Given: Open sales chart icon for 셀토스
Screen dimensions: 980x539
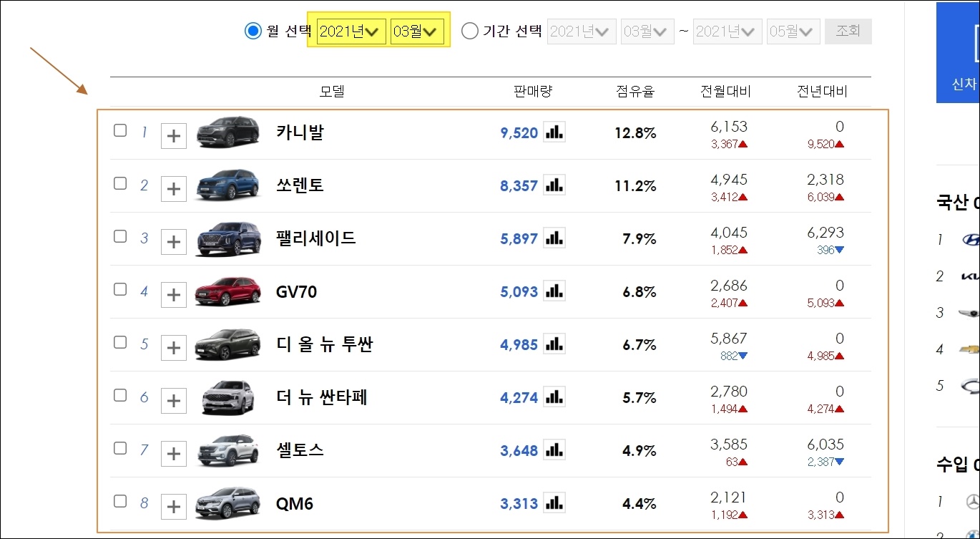Looking at the screenshot, I should tap(554, 450).
